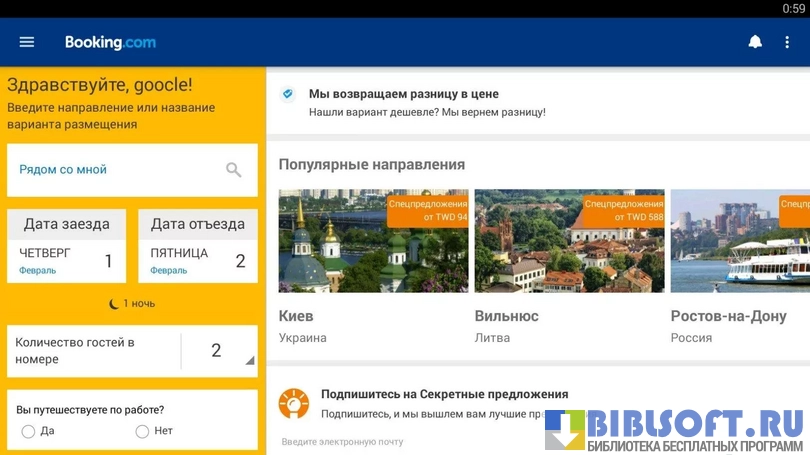810x455 pixels.
Task: Open the check-in date picker
Action: click(x=67, y=247)
